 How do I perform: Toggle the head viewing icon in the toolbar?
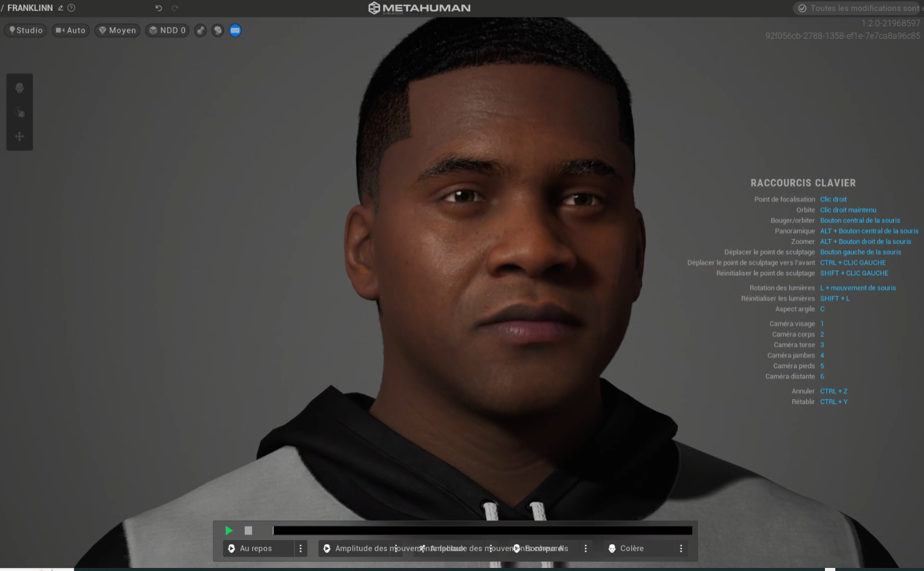pos(217,30)
